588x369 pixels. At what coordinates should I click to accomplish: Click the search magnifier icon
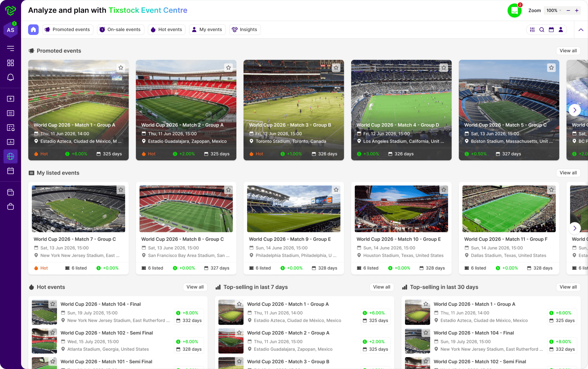pos(542,30)
